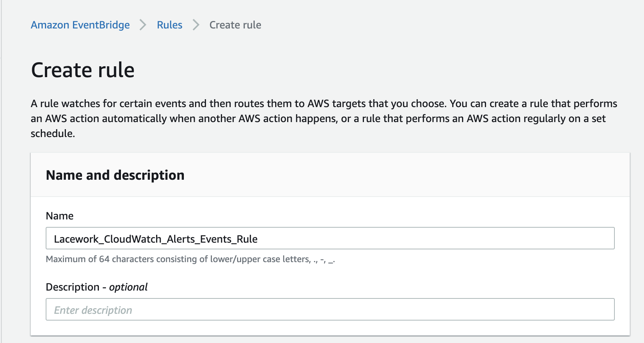The height and width of the screenshot is (343, 644).
Task: Navigate to Rules via the breadcrumb
Action: 169,25
